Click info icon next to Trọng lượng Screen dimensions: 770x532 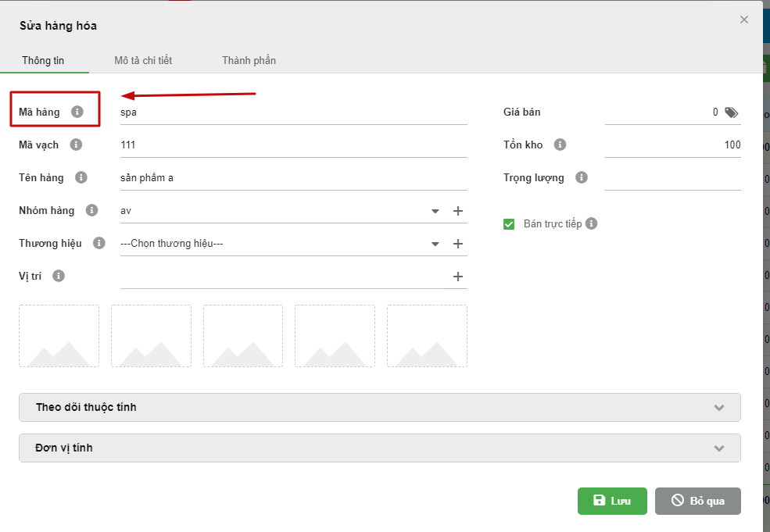click(581, 177)
